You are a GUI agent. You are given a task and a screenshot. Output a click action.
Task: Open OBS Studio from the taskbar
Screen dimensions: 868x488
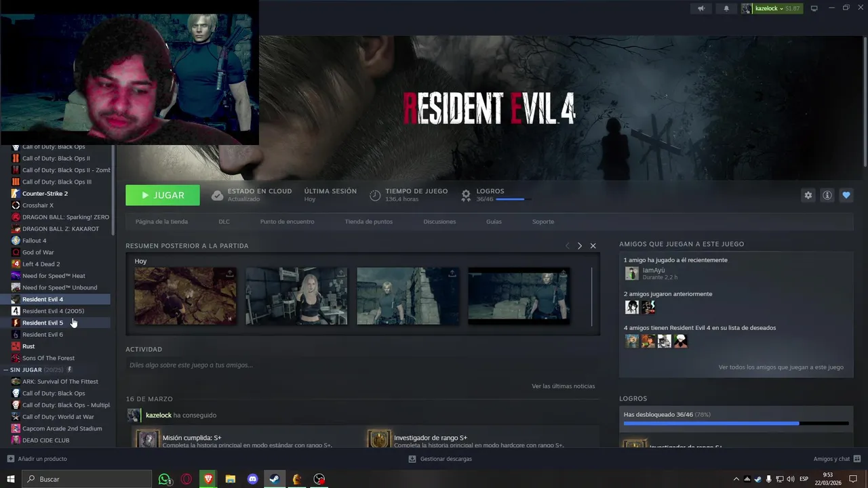point(319,479)
